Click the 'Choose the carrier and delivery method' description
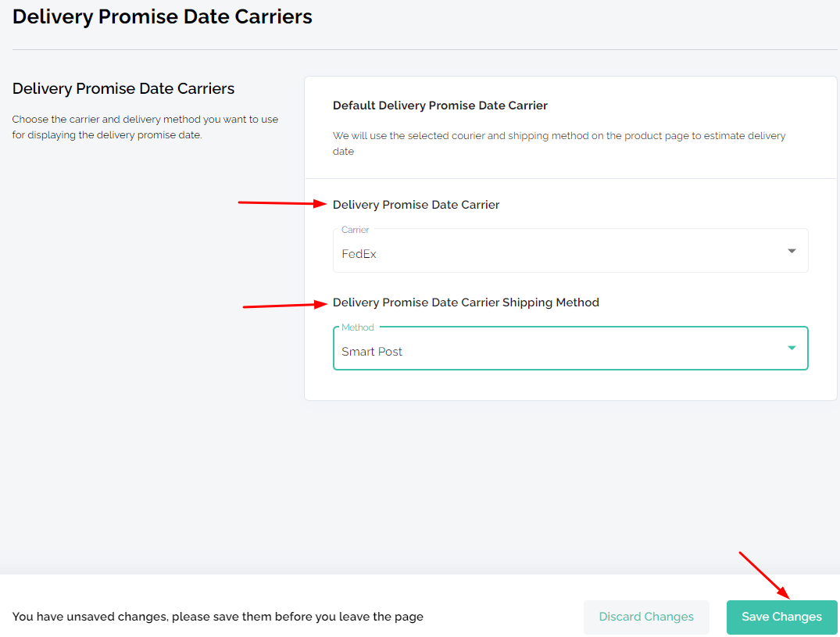 [145, 127]
